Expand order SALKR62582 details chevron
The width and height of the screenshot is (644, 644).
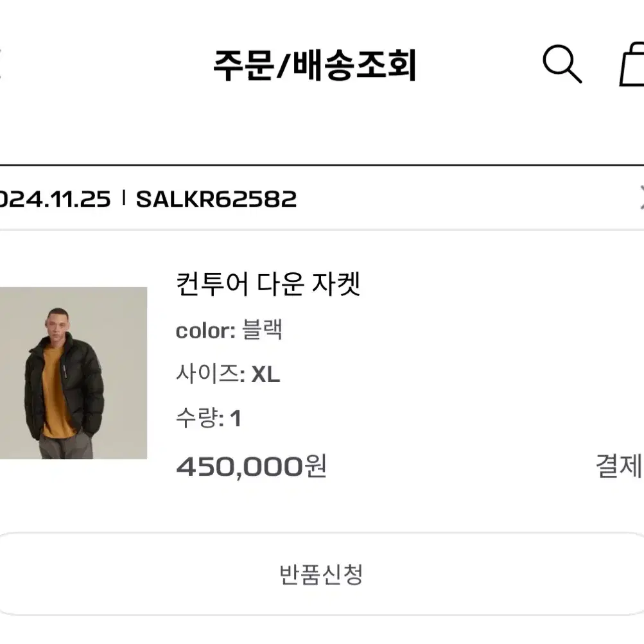(641, 197)
